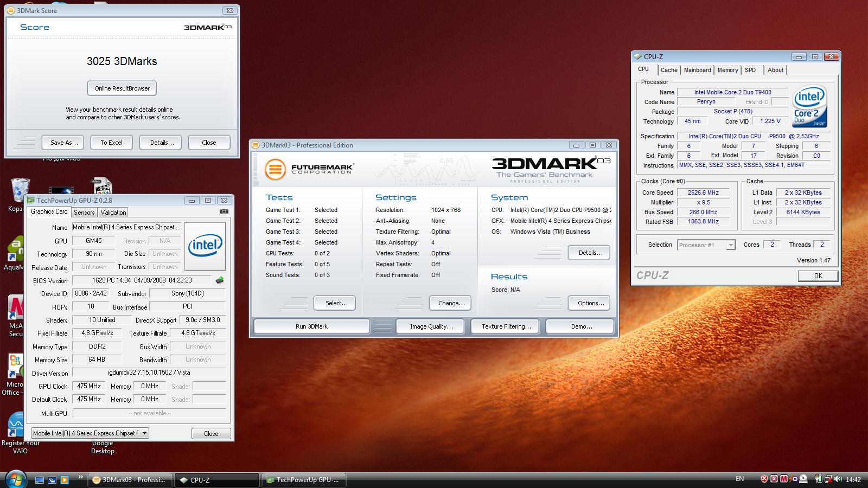Select GPU-Z Graphics Card tab
This screenshot has width=868, height=488.
click(x=49, y=211)
